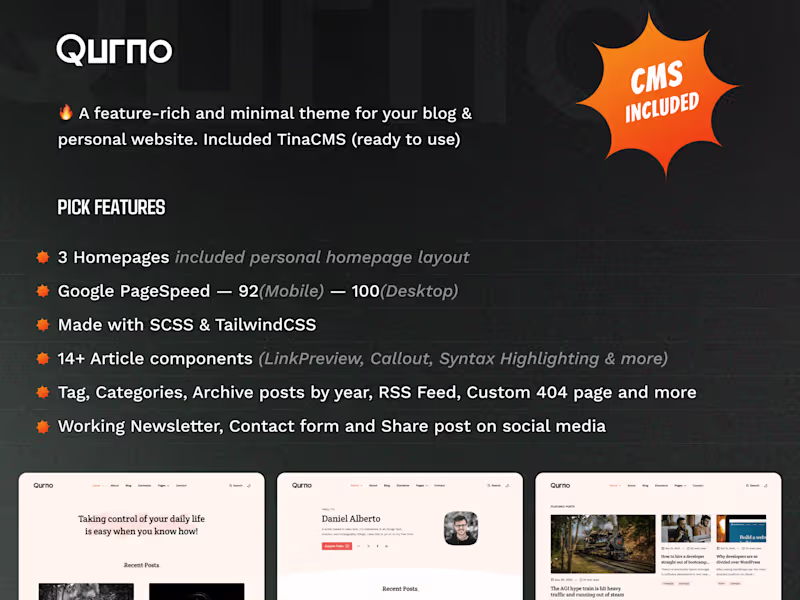Click Recent Posts heading in the Taking control preview

(x=141, y=565)
